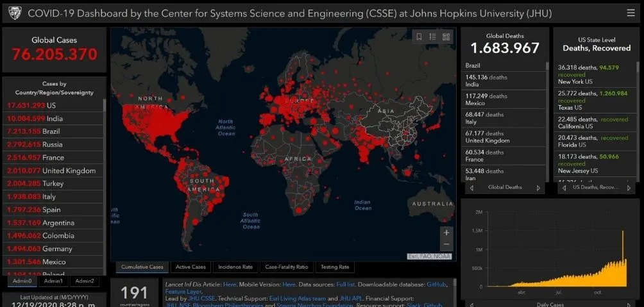Go to next panel after Global Deaths
Image resolution: width=644 pixels, height=307 pixels.
(x=538, y=188)
